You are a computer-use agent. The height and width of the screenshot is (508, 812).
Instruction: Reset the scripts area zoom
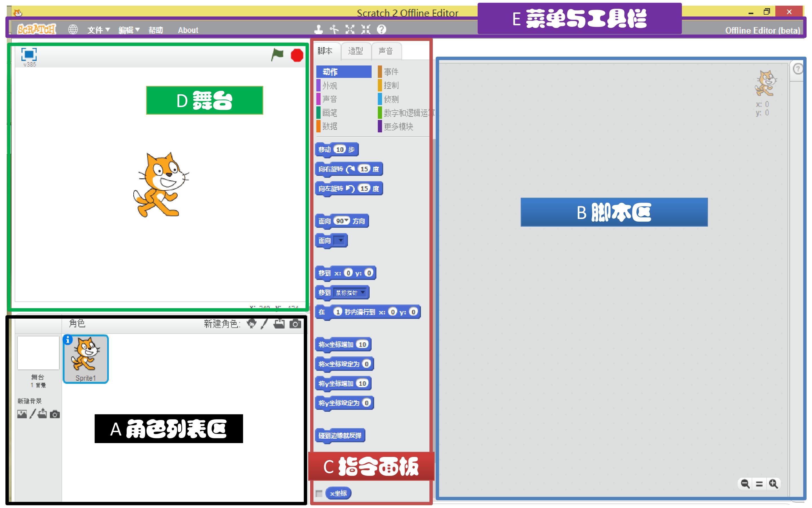point(759,484)
